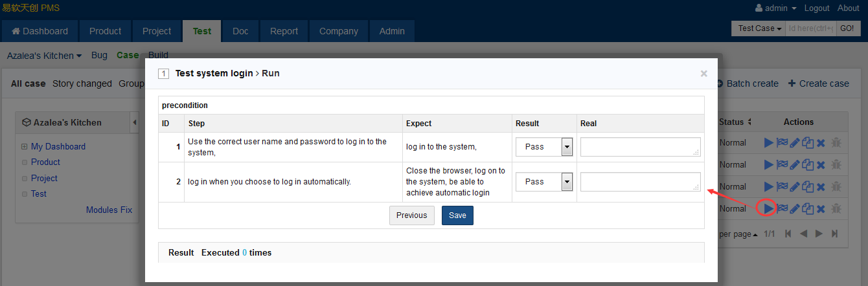Expand the Test Case search type dropdown
Screen dimensions: 868x286
759,28
